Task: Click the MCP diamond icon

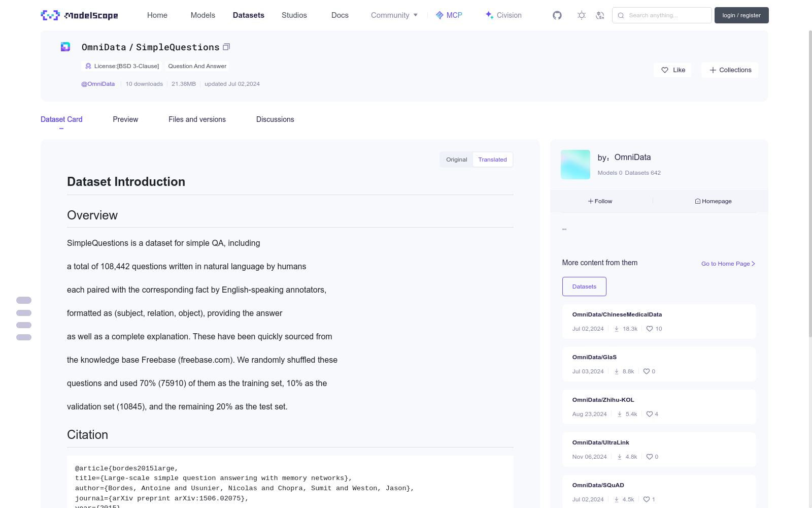Action: click(439, 15)
